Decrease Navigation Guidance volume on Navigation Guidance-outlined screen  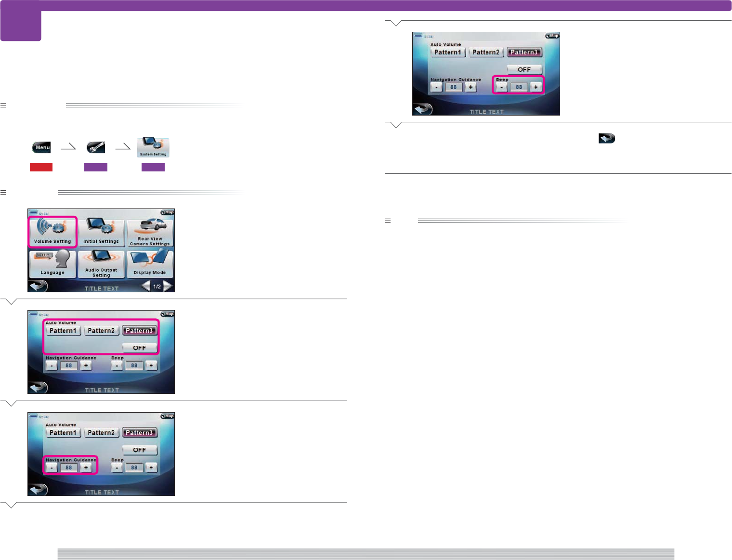pyautogui.click(x=52, y=468)
